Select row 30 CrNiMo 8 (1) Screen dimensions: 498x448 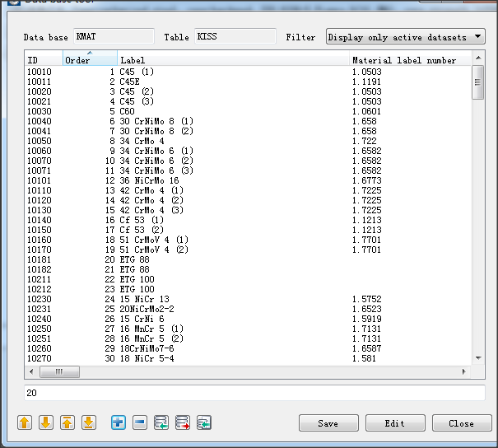tap(248, 121)
